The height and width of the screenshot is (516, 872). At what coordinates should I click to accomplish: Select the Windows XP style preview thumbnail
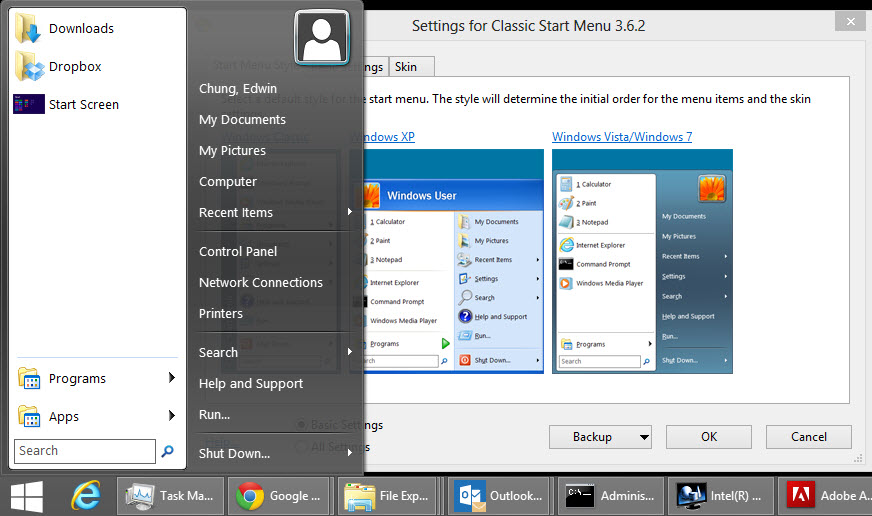453,261
